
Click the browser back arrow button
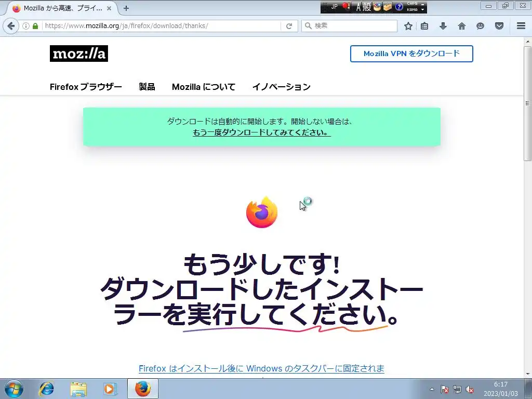point(11,26)
